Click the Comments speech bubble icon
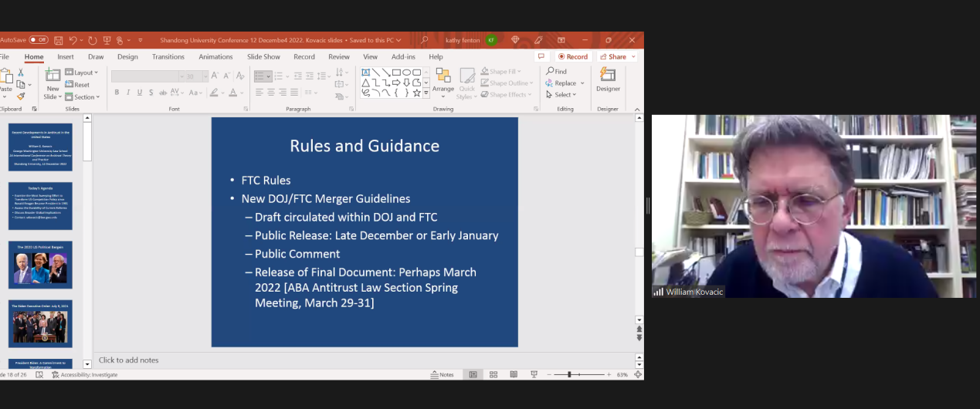This screenshot has height=409, width=980. [542, 56]
